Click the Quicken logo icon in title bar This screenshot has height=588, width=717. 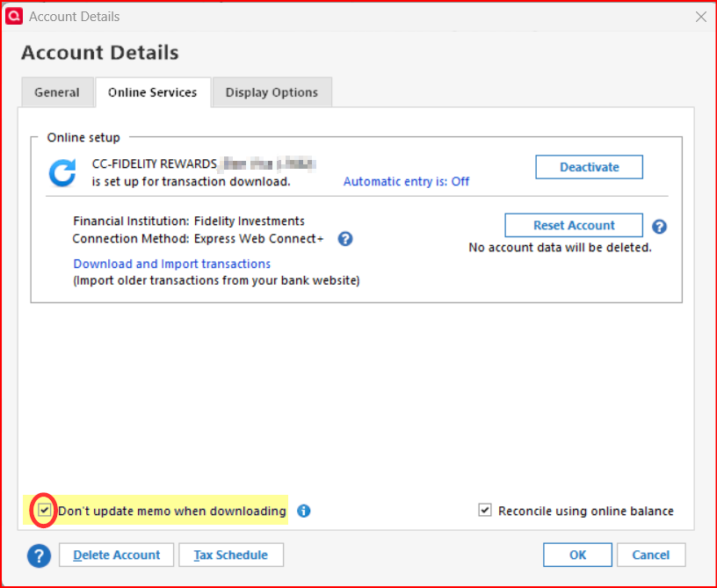tap(14, 17)
